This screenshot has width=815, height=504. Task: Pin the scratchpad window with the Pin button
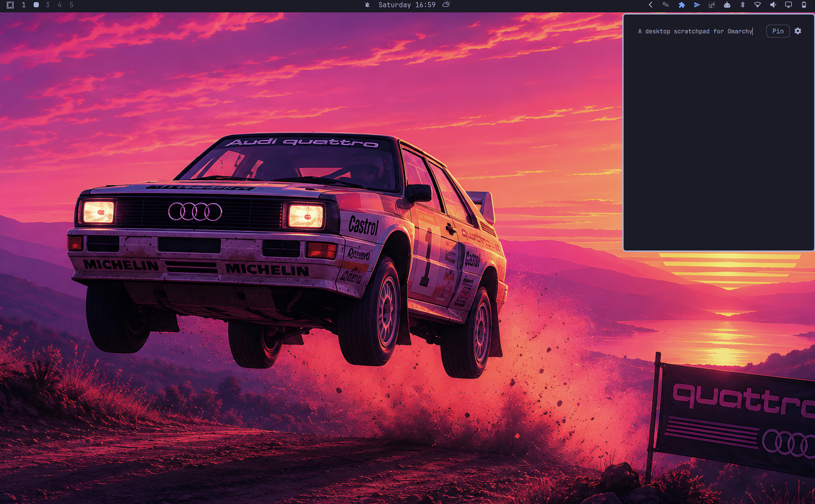[778, 31]
